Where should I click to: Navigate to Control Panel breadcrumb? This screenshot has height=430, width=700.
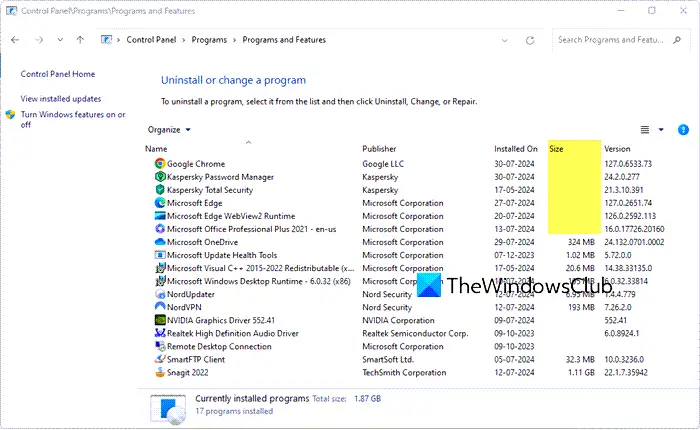(x=151, y=40)
